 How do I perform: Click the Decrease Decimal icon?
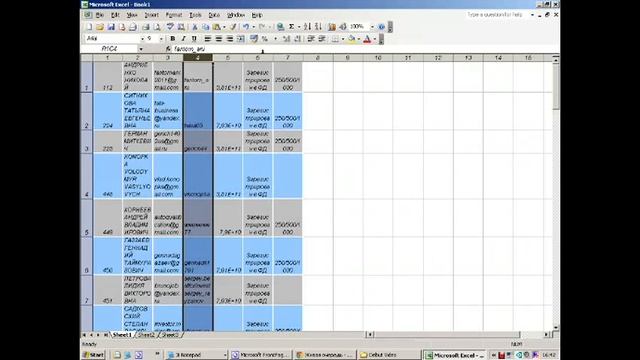point(298,39)
